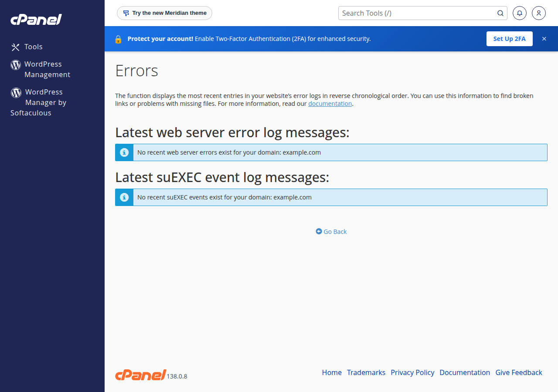Screen dimensions: 558x392
Task: Click the version number 138.0.8
Action: point(177,376)
